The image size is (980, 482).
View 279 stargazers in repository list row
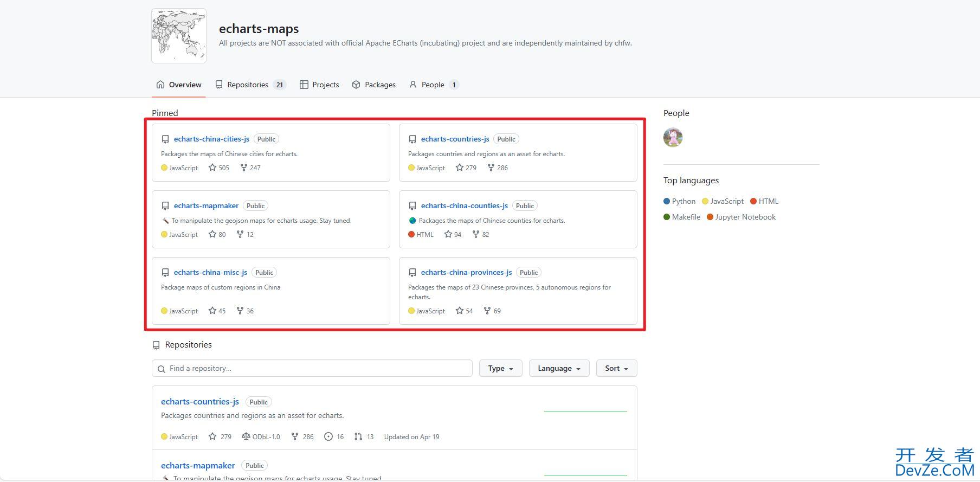[x=220, y=436]
